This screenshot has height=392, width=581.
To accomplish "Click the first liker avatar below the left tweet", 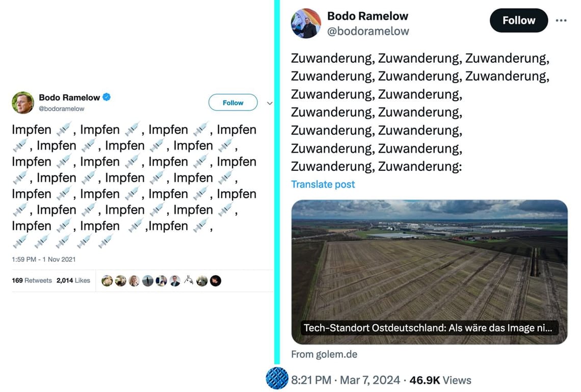I will click(x=107, y=280).
